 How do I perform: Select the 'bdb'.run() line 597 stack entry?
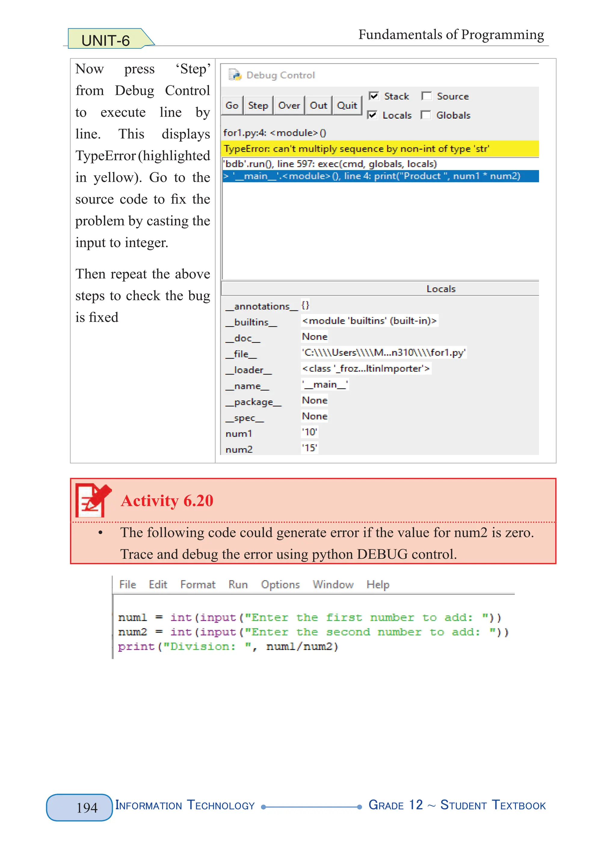pos(380,164)
